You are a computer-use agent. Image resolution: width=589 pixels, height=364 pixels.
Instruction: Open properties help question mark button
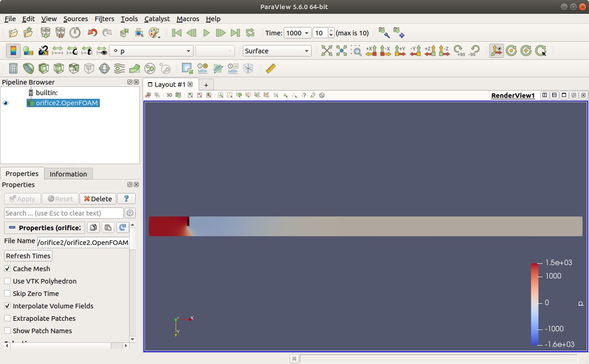[126, 199]
